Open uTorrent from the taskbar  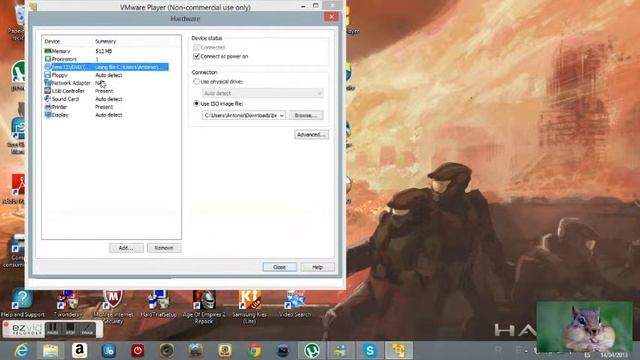(312, 351)
